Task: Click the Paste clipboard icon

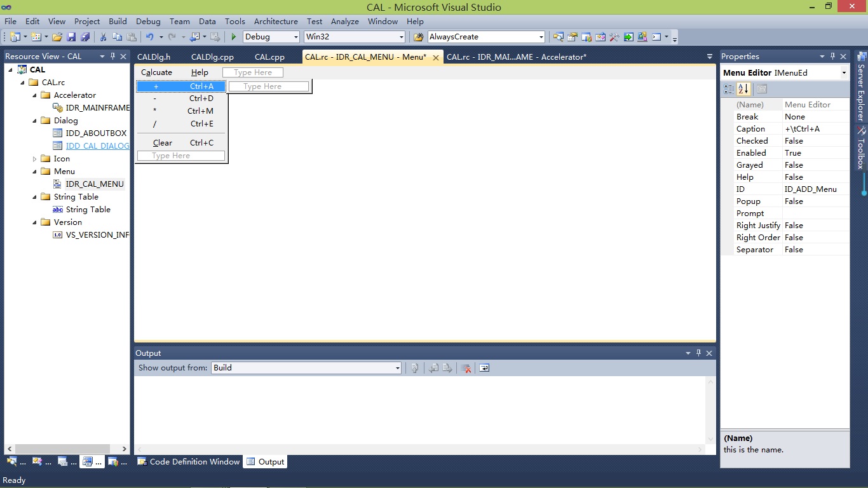Action: 132,37
